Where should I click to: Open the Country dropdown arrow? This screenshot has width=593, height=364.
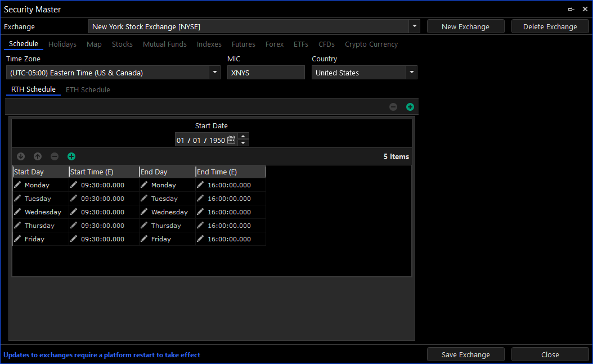point(412,73)
